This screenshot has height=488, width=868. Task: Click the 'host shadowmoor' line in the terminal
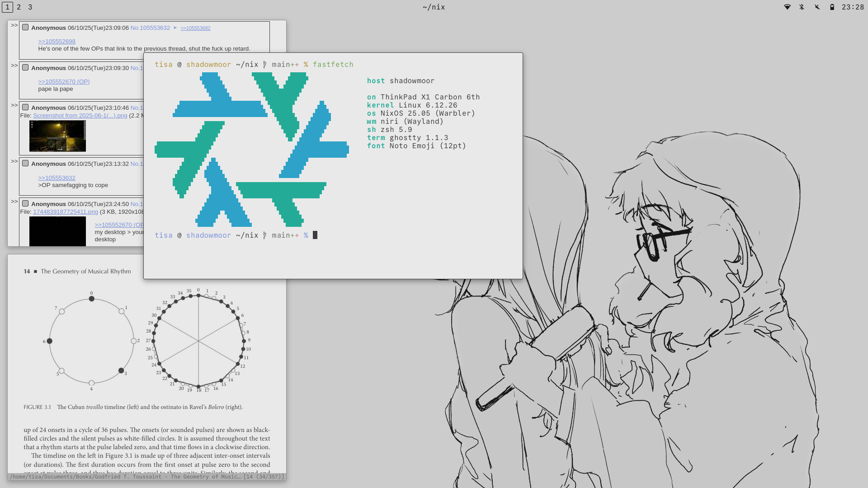(401, 81)
